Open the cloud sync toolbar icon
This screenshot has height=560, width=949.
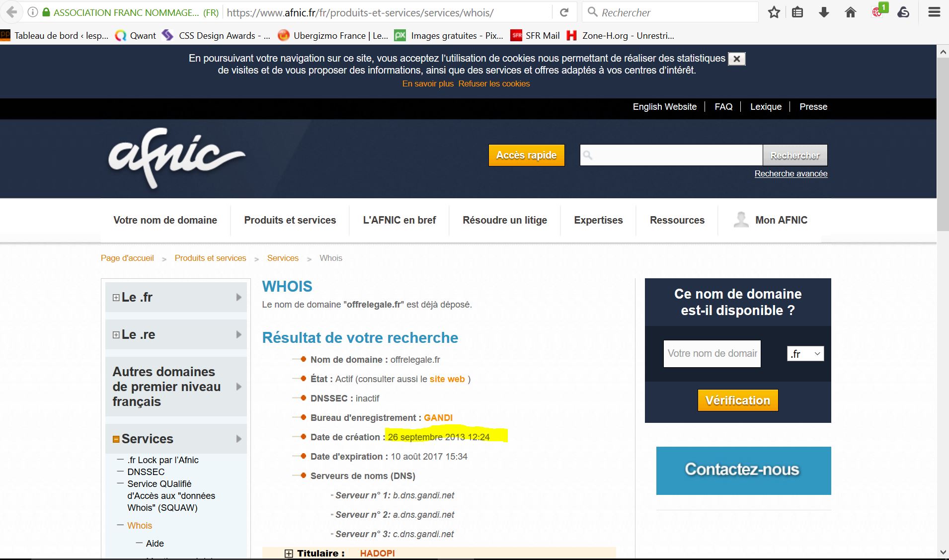903,12
